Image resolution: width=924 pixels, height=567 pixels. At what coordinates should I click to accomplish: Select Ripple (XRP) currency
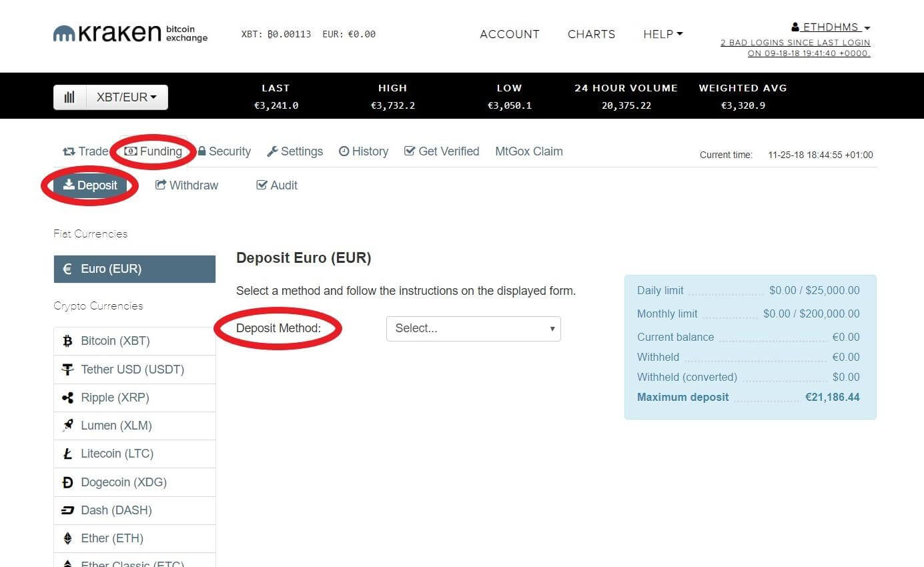point(135,398)
